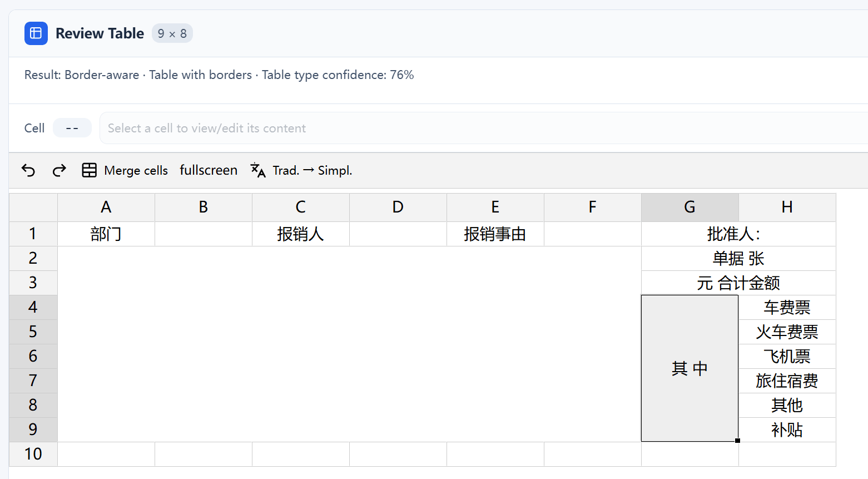Select column C header
The width and height of the screenshot is (868, 479).
[x=301, y=208]
